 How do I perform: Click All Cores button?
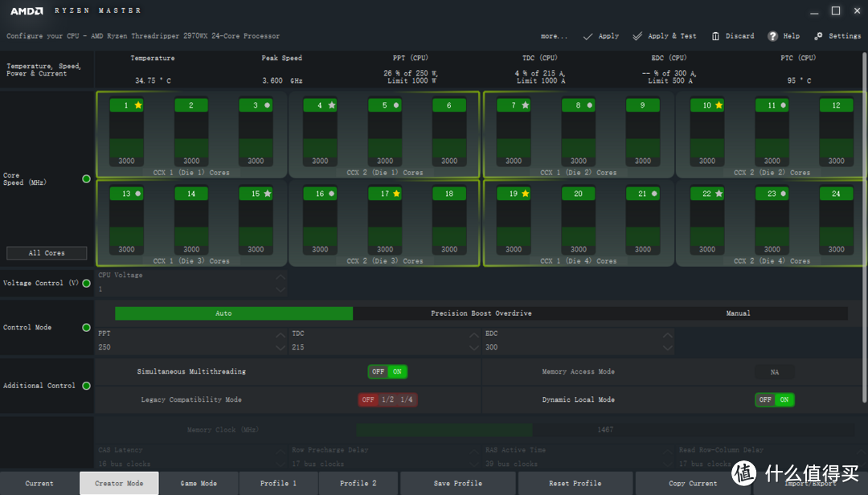coord(47,253)
